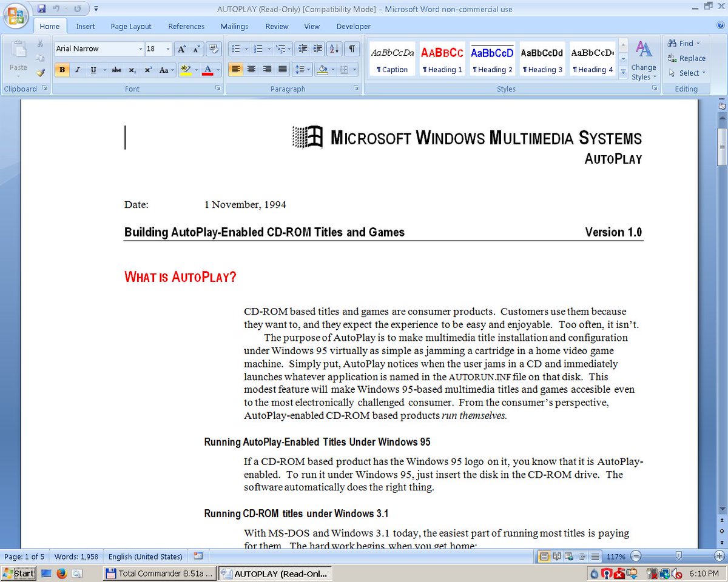Justify the paragraph text
The width and height of the screenshot is (728, 582).
(283, 70)
